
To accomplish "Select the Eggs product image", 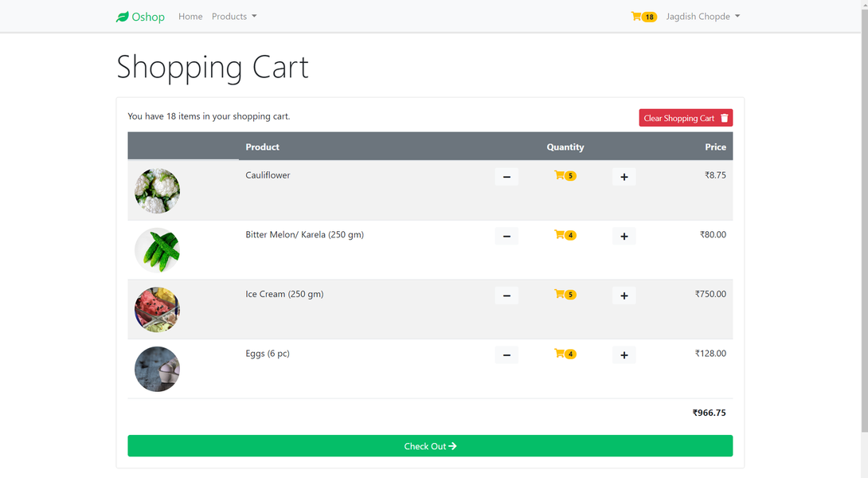I will (x=157, y=369).
